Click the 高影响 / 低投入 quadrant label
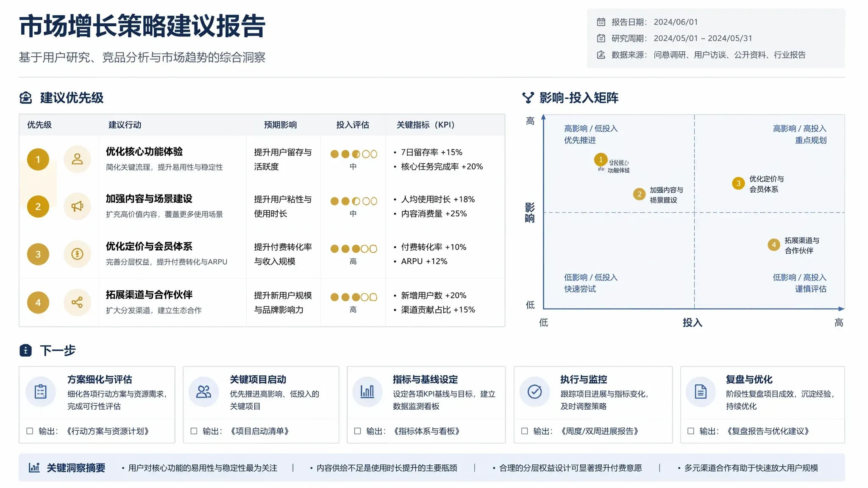The height and width of the screenshot is (488, 868). [x=591, y=128]
